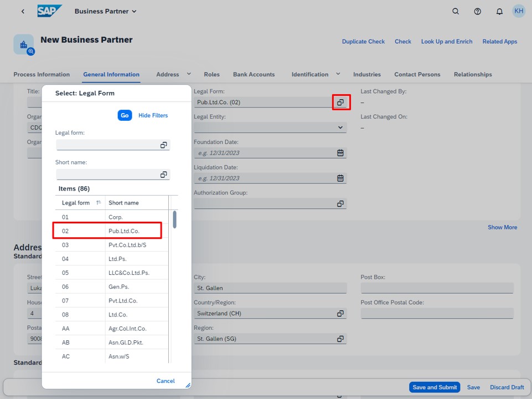Screen dimensions: 532x399
Task: Expand the Business Partner title menu
Action: (134, 11)
